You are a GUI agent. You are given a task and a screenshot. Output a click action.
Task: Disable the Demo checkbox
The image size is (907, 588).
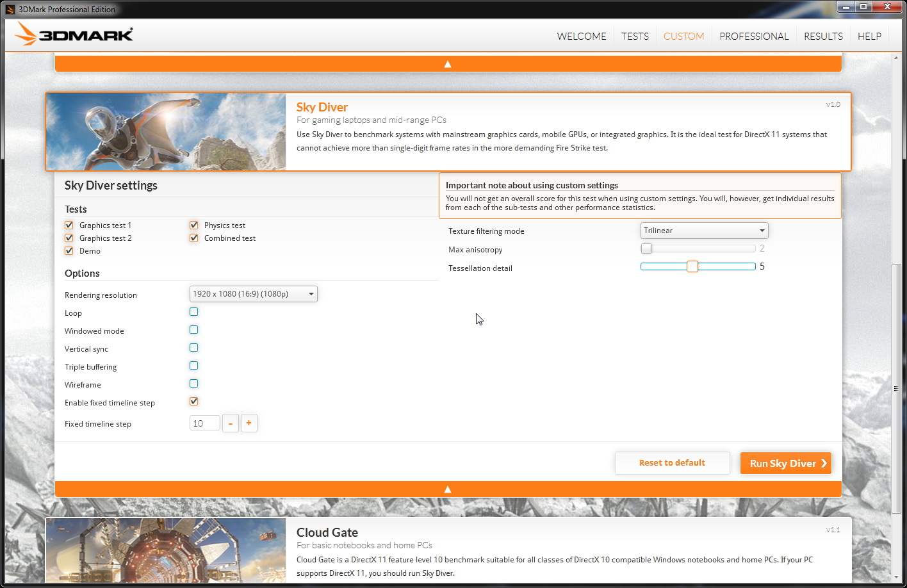(x=69, y=250)
